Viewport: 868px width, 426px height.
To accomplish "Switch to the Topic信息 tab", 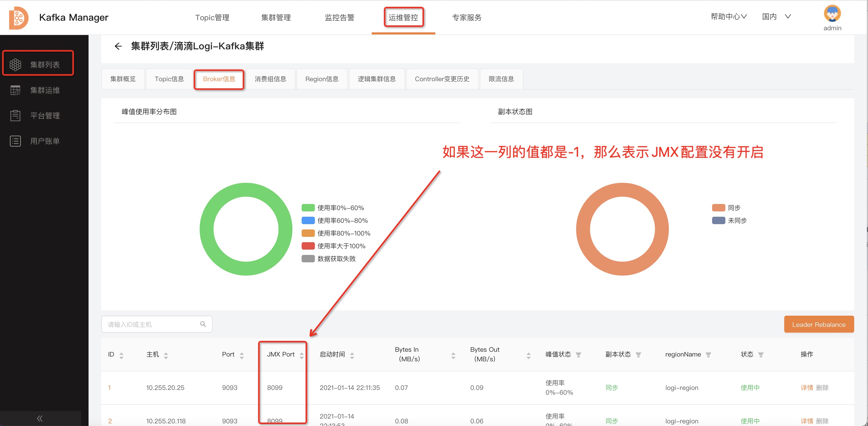I will click(169, 79).
